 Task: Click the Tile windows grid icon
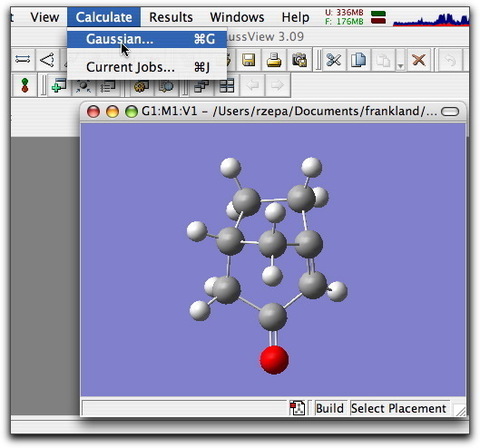coord(227,86)
